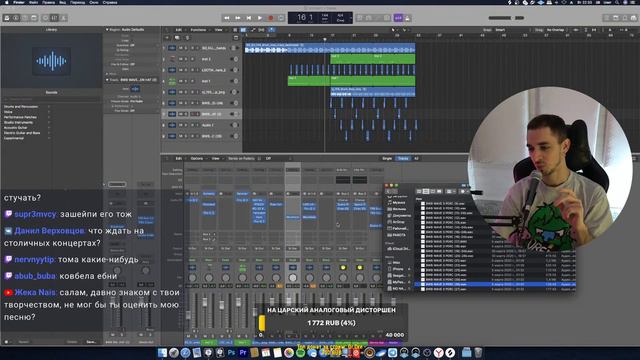Switch Finder window to icon view
640x360 pixels.
(x=419, y=191)
